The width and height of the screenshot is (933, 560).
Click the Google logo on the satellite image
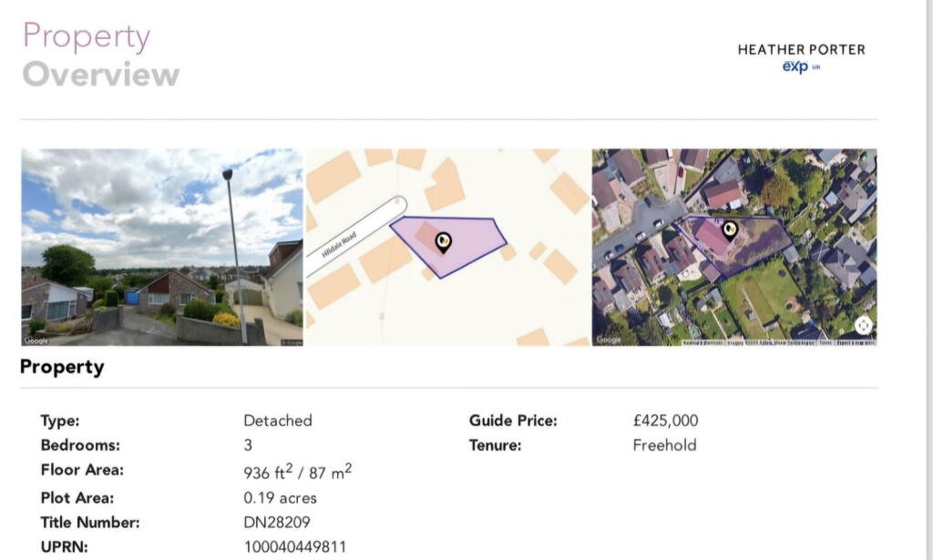(x=608, y=341)
